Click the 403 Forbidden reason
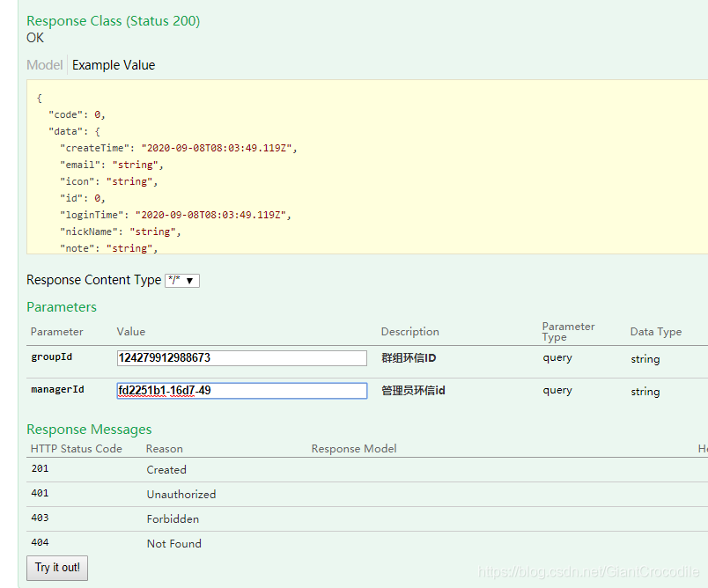This screenshot has width=708, height=588. pos(173,519)
